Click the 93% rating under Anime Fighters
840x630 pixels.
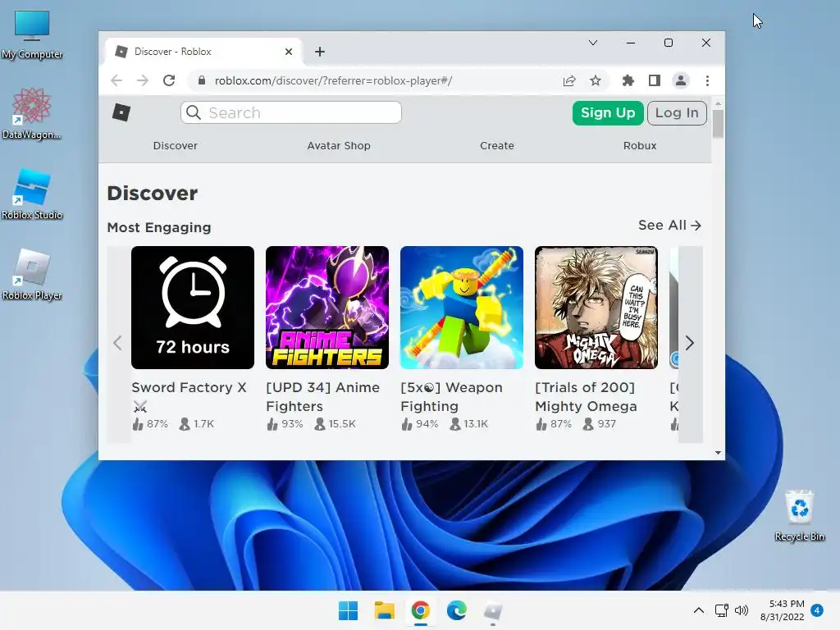tap(285, 424)
